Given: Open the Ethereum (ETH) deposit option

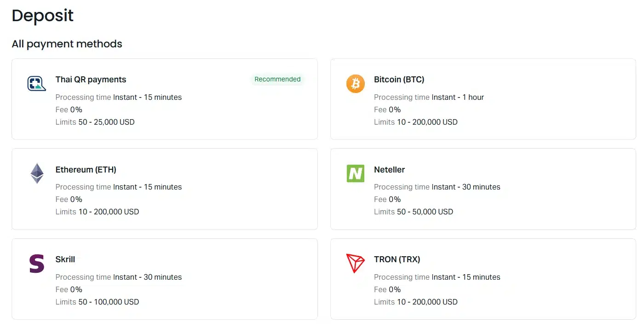Looking at the screenshot, I should (86, 170).
